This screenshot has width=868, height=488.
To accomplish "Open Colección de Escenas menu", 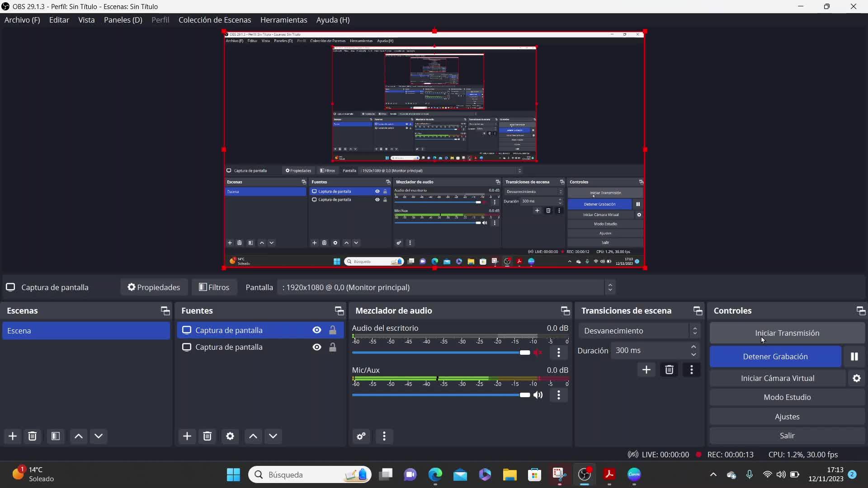I will (x=214, y=20).
